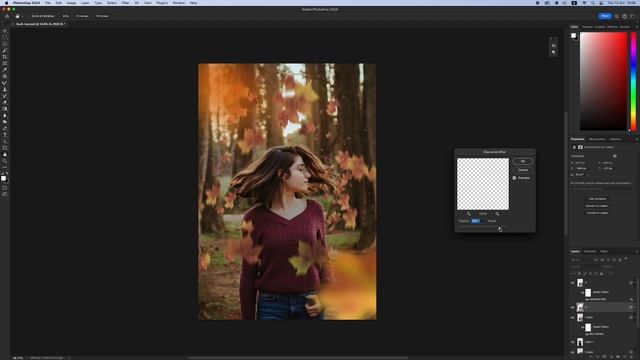
Task: Hide the layer above Blur Gallery filters
Action: coord(573,317)
